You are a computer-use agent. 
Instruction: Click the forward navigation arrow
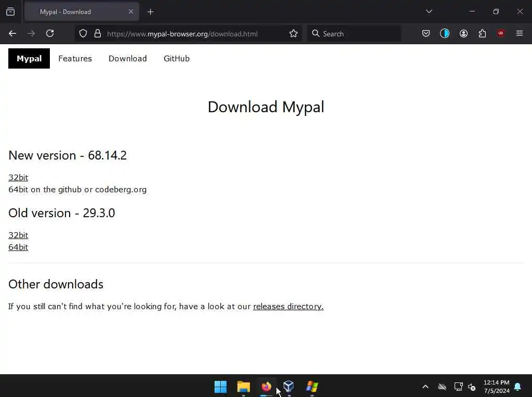pyautogui.click(x=31, y=33)
